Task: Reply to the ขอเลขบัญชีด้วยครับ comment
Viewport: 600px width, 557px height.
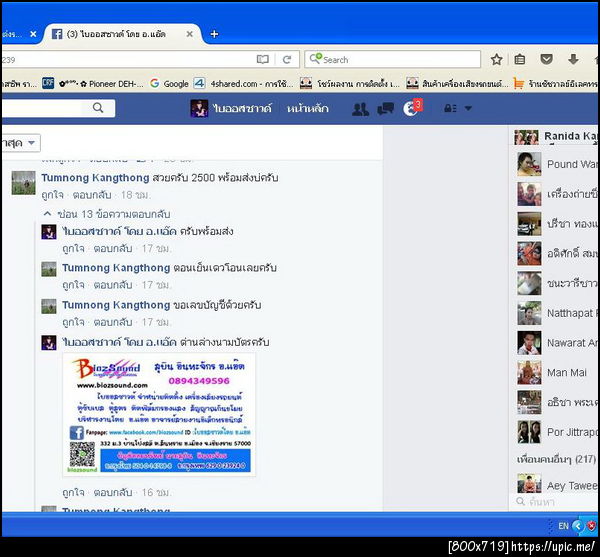Action: click(x=113, y=322)
